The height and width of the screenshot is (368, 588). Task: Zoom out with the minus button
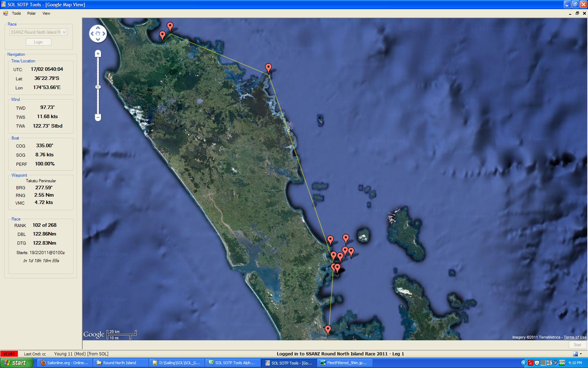click(x=98, y=117)
